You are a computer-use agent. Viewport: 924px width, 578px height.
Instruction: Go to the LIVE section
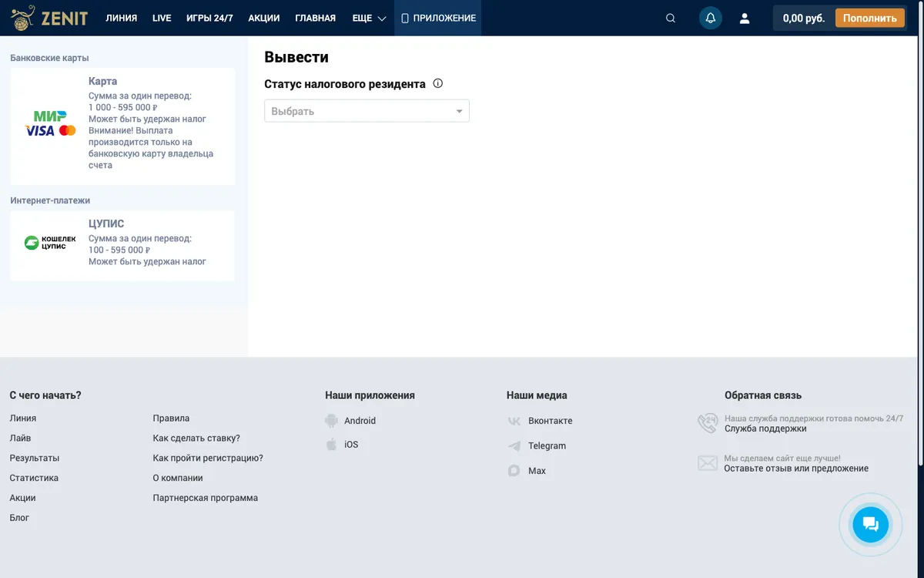pyautogui.click(x=162, y=18)
